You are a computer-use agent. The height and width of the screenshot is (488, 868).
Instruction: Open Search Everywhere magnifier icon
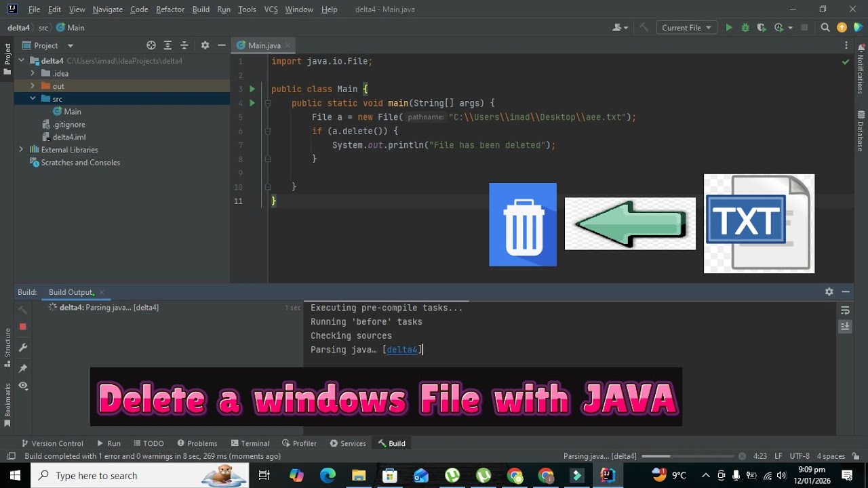tap(825, 28)
